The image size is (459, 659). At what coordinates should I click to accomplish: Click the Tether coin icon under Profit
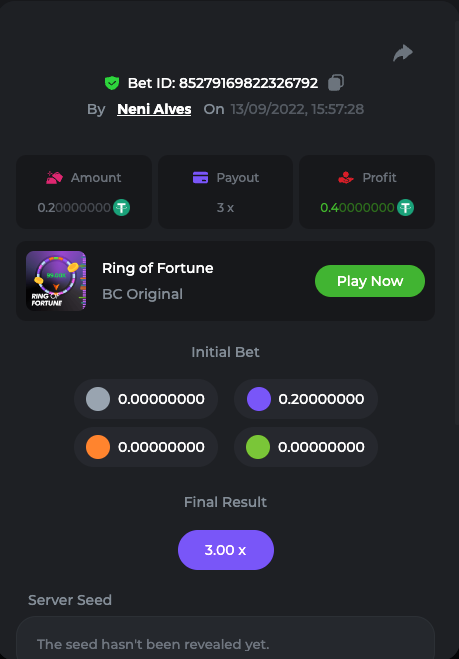tap(406, 208)
